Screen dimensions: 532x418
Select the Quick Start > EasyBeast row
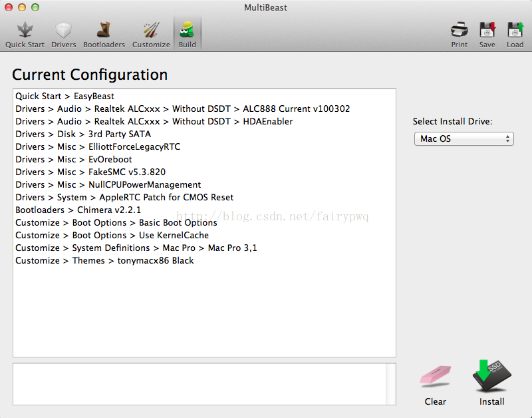[204, 96]
